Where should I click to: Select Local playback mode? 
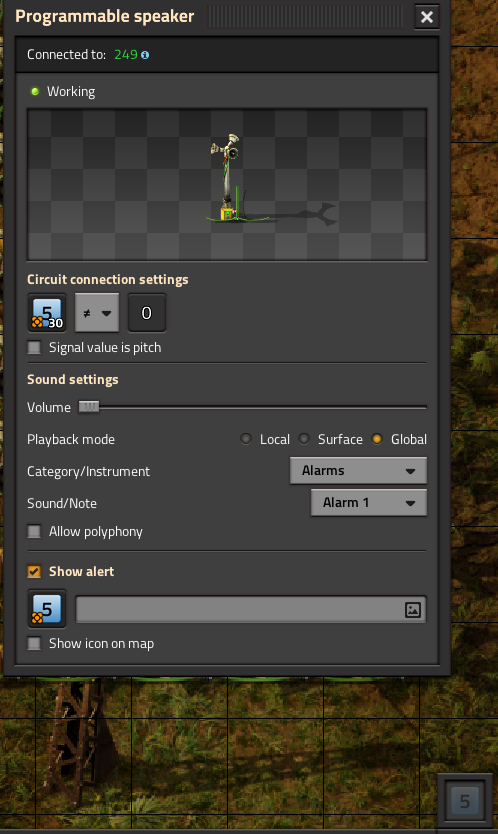point(246,439)
